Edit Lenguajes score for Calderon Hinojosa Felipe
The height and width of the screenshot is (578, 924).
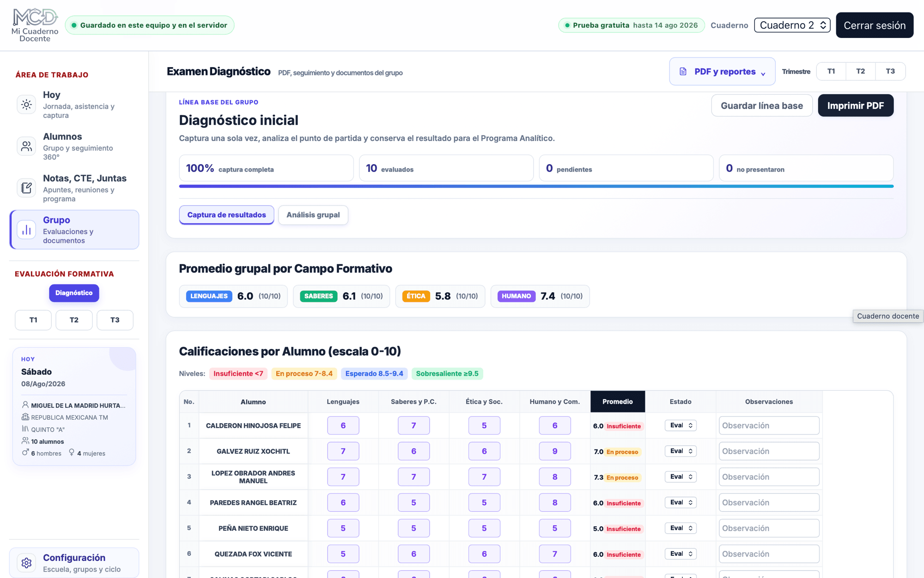coord(343,425)
